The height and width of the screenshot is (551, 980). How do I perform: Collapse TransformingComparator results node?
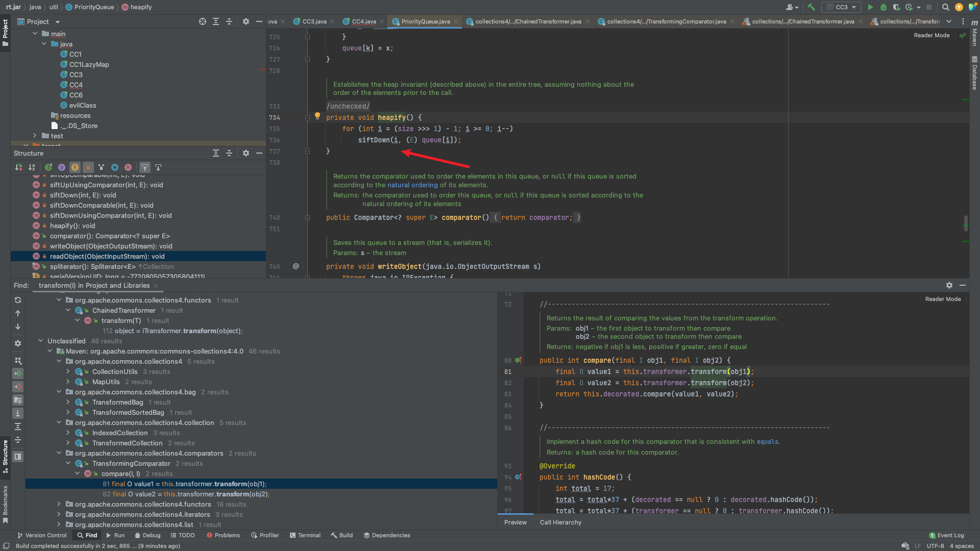click(68, 463)
